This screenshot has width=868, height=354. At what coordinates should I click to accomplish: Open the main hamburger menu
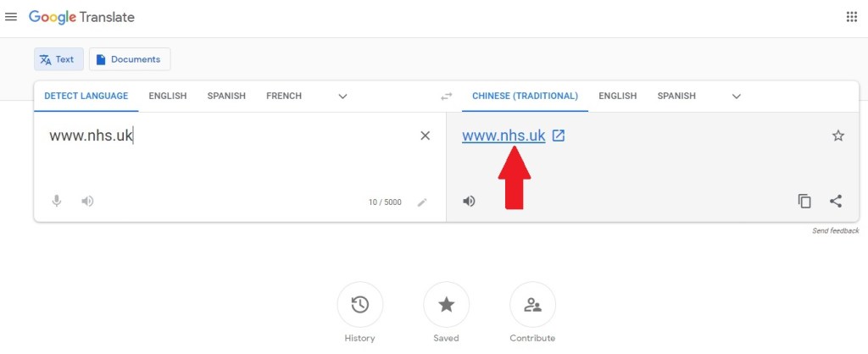click(11, 17)
